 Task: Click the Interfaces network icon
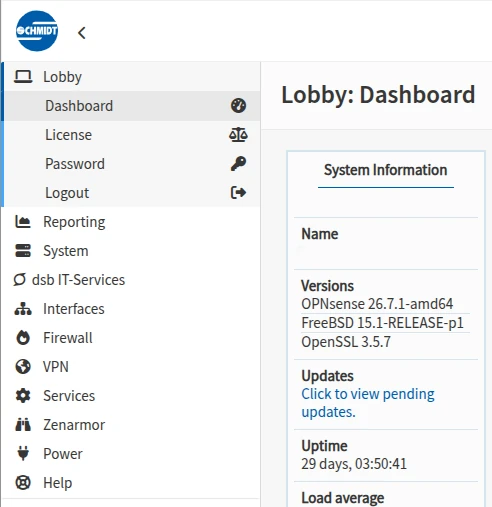(23, 309)
